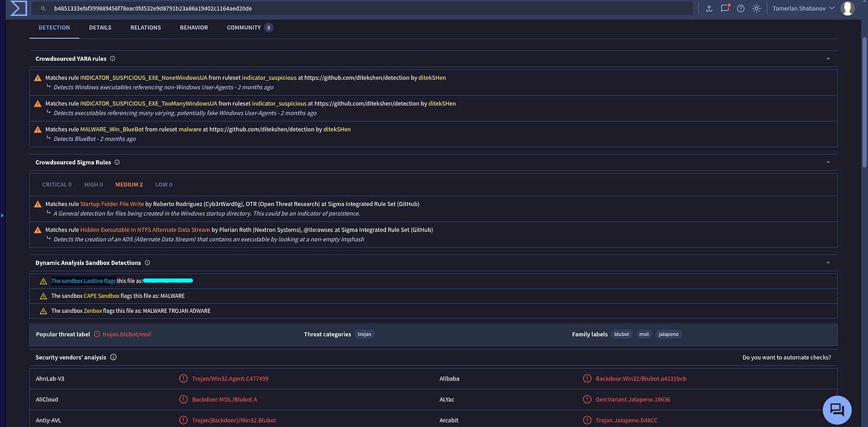Switch to the DETAILS tab

[100, 28]
